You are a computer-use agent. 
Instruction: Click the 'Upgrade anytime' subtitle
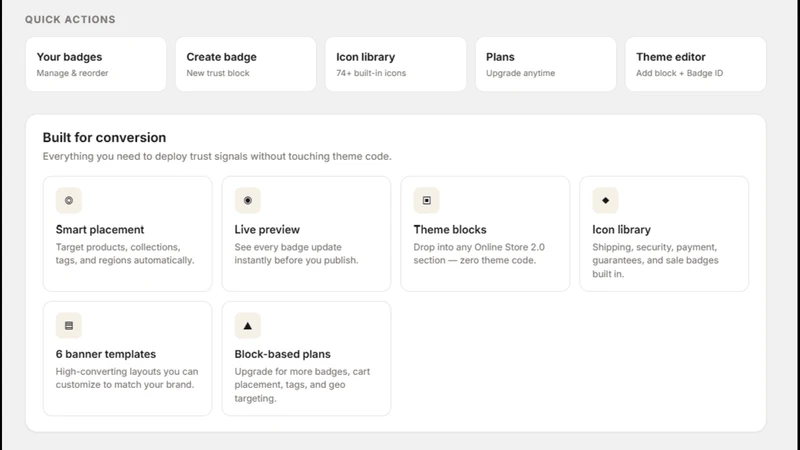(x=520, y=73)
